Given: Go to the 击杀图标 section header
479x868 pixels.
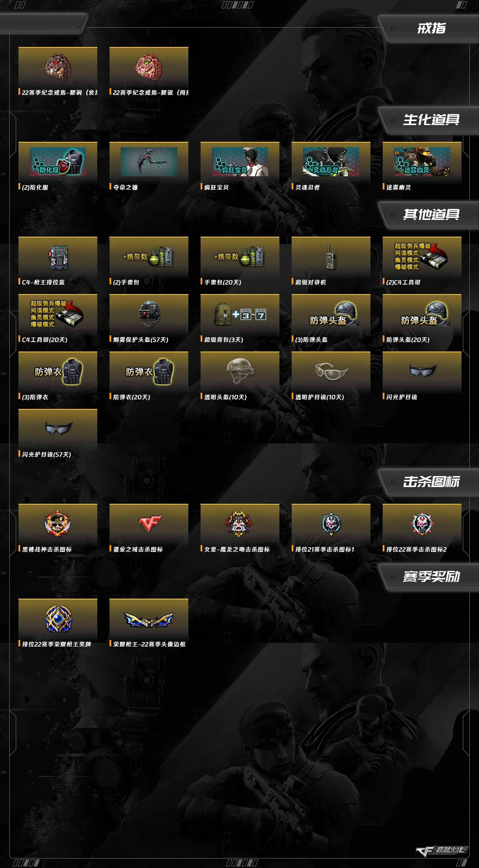Looking at the screenshot, I should 431,482.
